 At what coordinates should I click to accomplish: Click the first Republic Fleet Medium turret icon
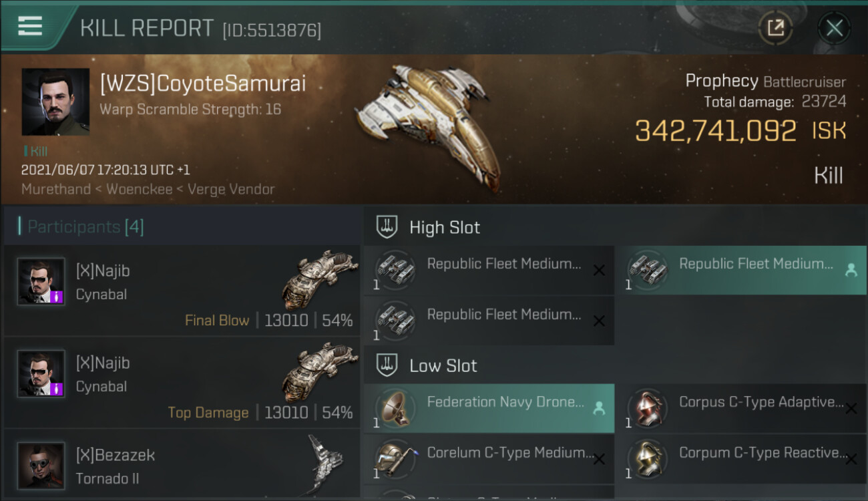pyautogui.click(x=395, y=270)
